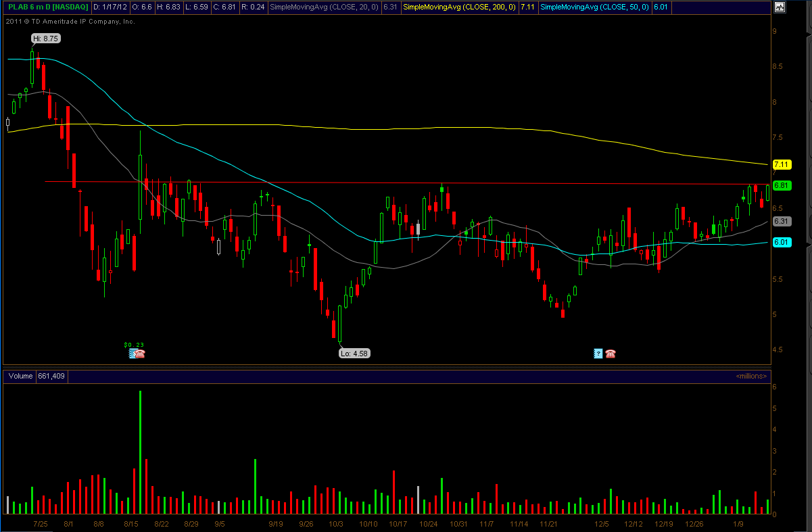
Task: Select the cyan SimpleMovingAvg (CLOSE, 50, 0) label
Action: coord(595,7)
